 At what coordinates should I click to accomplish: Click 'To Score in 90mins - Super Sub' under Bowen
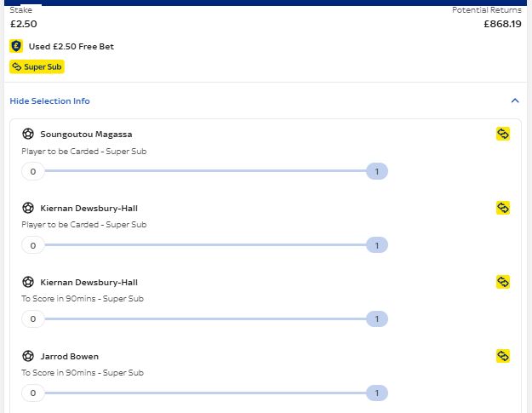click(83, 373)
